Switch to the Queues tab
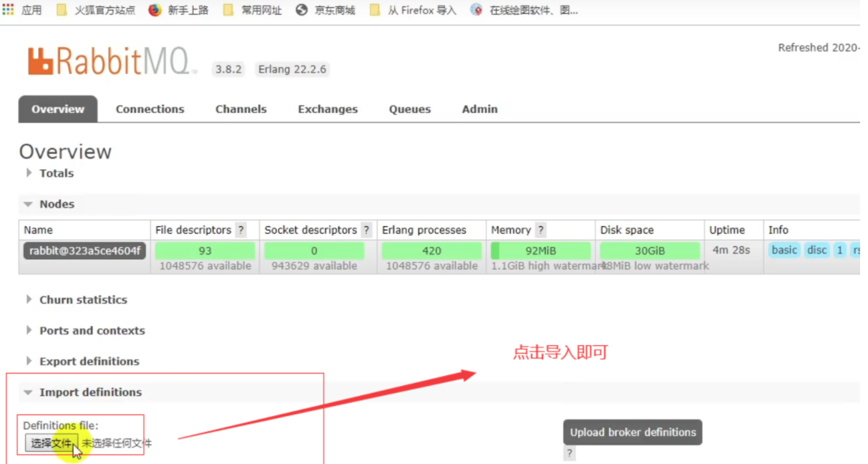The width and height of the screenshot is (868, 464). tap(410, 109)
